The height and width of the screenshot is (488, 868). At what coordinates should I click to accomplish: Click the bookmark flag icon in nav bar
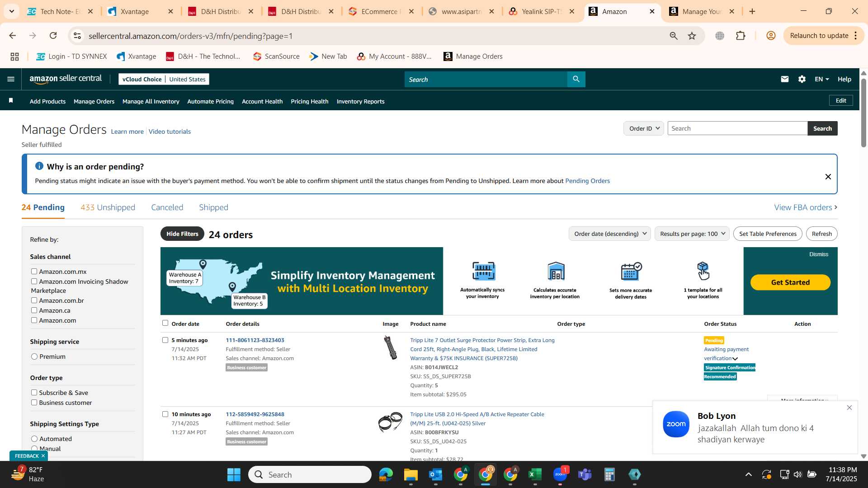pos(11,101)
